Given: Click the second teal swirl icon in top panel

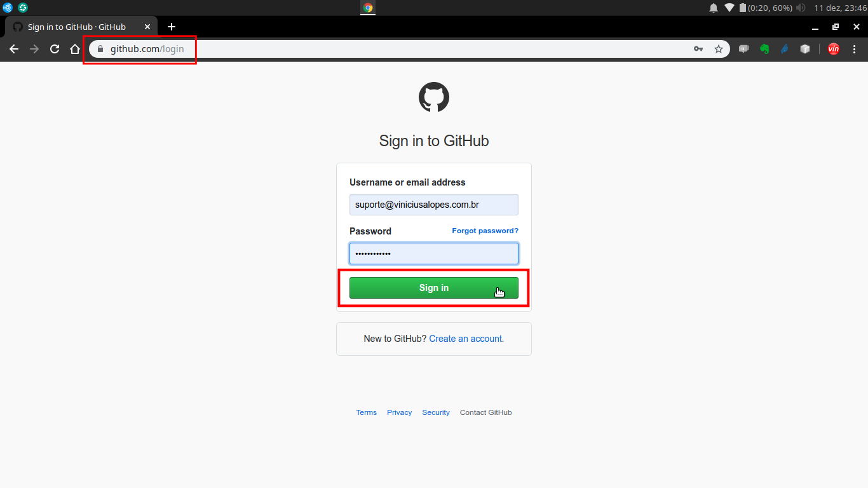Looking at the screenshot, I should pyautogui.click(x=23, y=8).
